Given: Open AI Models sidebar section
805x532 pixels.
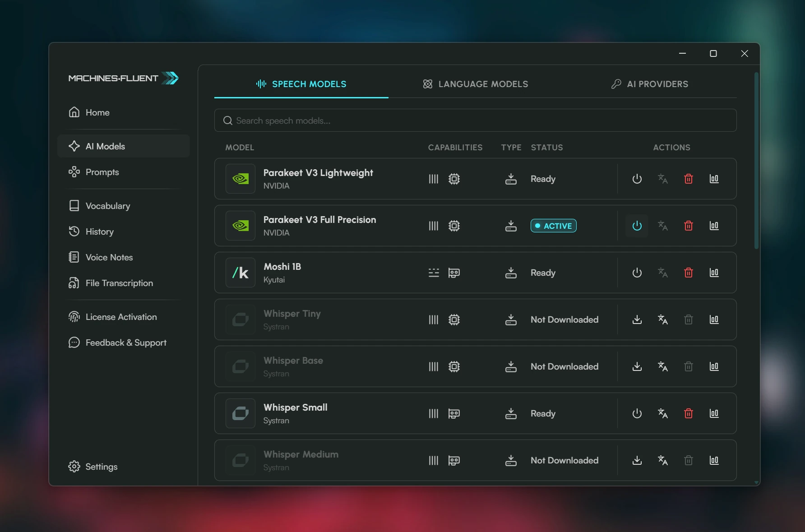Looking at the screenshot, I should [123, 146].
